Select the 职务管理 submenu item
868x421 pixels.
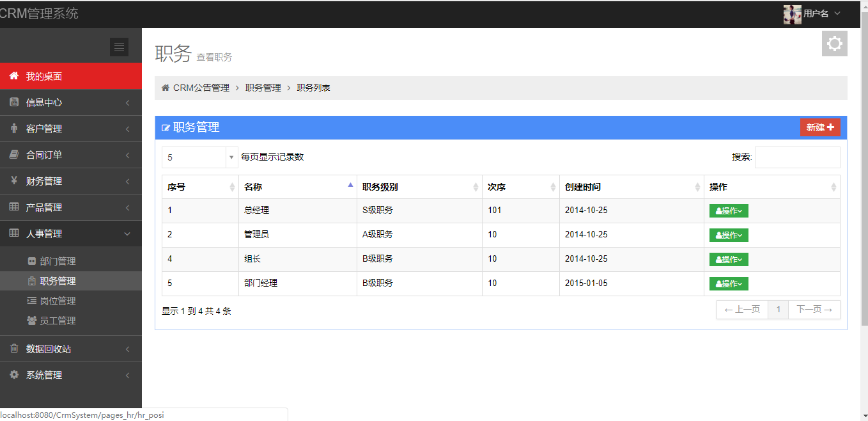point(71,281)
